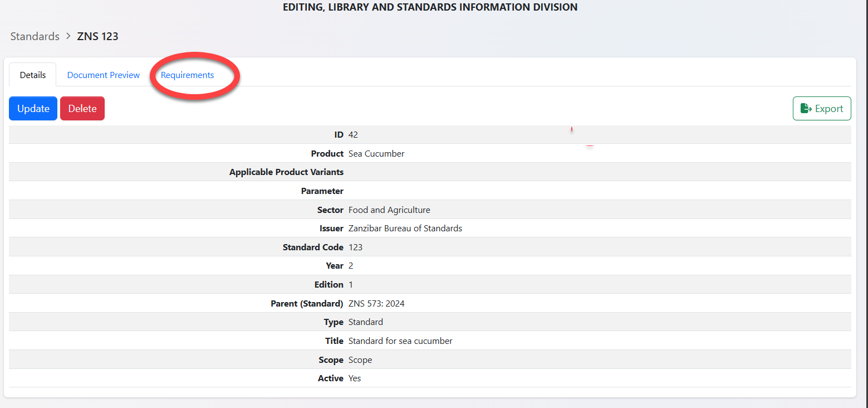The image size is (868, 408).
Task: Click the Standard Code value 123
Action: [x=355, y=247]
